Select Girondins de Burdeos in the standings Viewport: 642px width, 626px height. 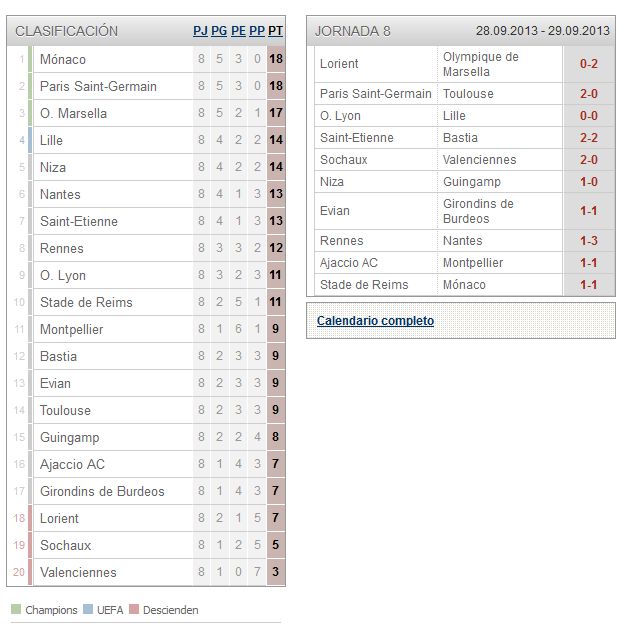tap(102, 491)
